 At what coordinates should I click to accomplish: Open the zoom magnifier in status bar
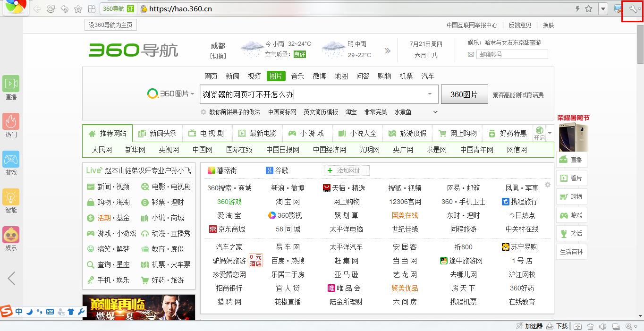tap(629, 326)
